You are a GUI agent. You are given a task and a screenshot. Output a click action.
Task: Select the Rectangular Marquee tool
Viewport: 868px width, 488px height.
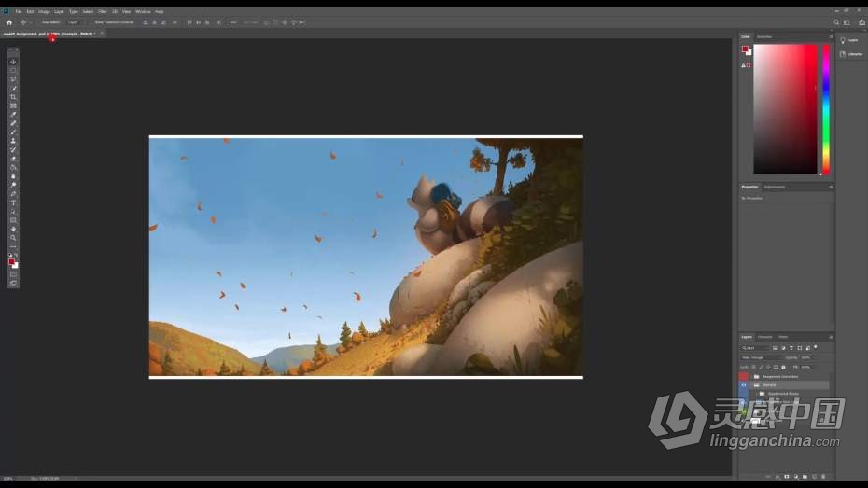13,70
